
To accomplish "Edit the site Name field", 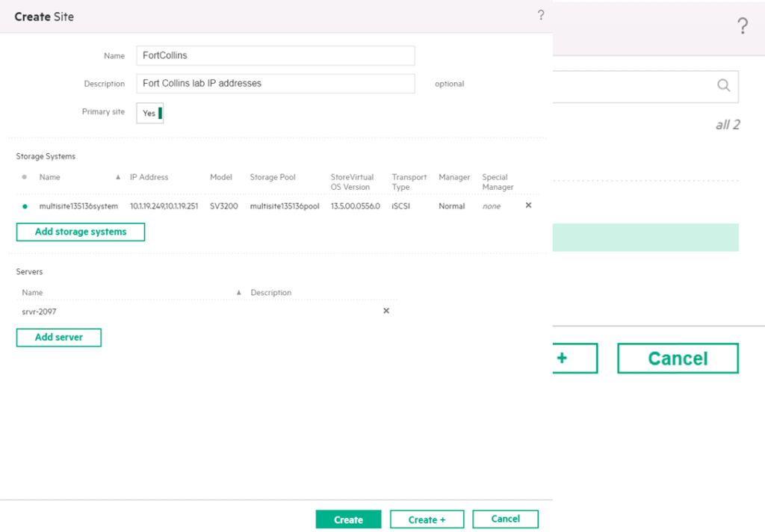I will (276, 55).
